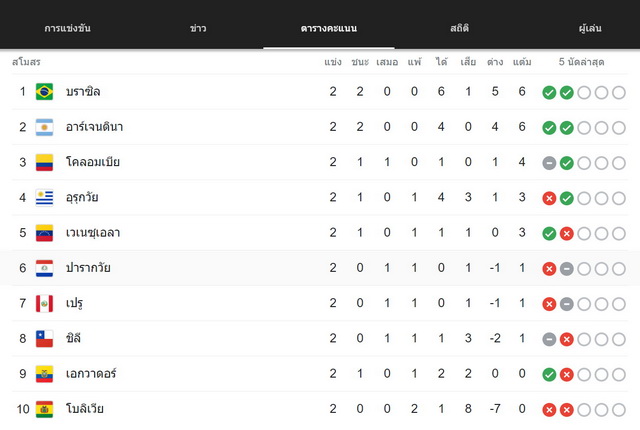
Task: Click the Ecuador flag icon
Action: tap(44, 374)
